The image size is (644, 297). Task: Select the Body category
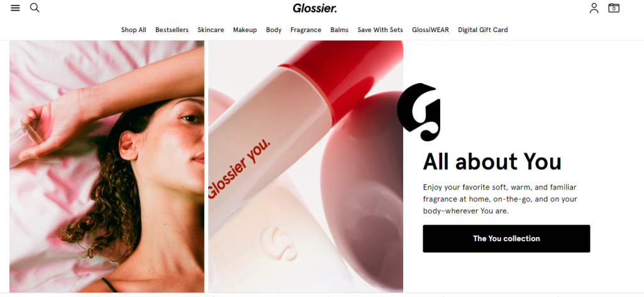coord(274,30)
